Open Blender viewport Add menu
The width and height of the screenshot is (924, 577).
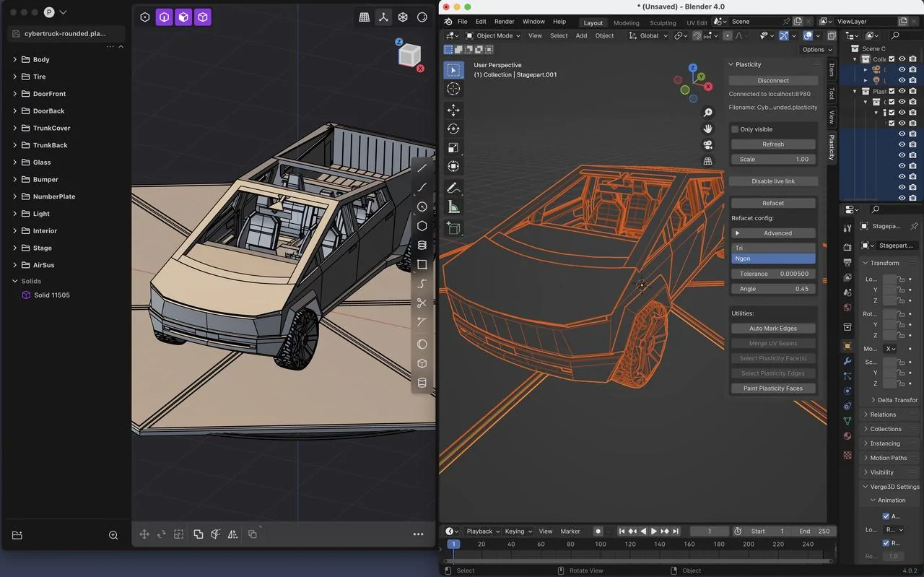tap(581, 35)
